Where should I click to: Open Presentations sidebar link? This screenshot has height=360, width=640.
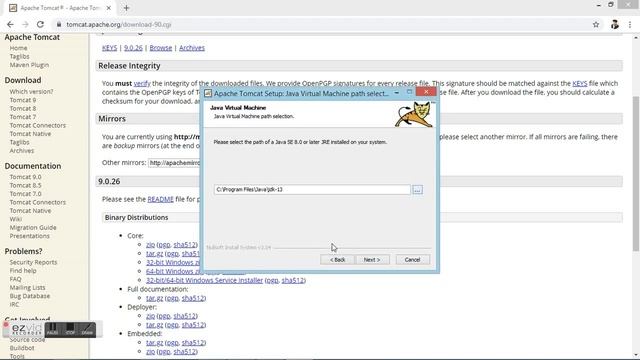pyautogui.click(x=29, y=236)
